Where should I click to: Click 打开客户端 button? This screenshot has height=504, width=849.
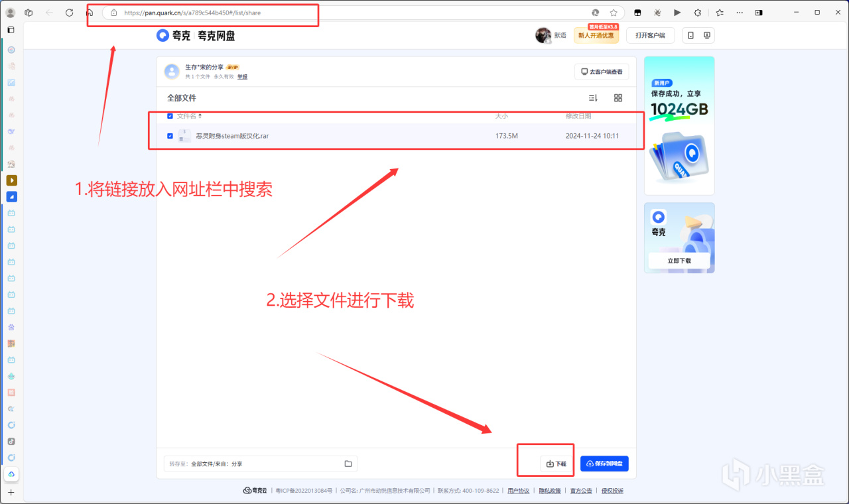pos(650,35)
